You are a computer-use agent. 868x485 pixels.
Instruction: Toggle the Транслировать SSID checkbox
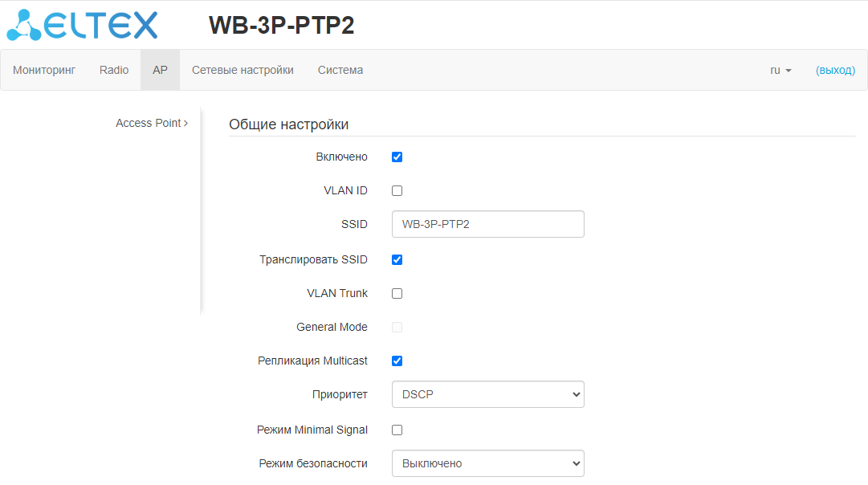397,260
